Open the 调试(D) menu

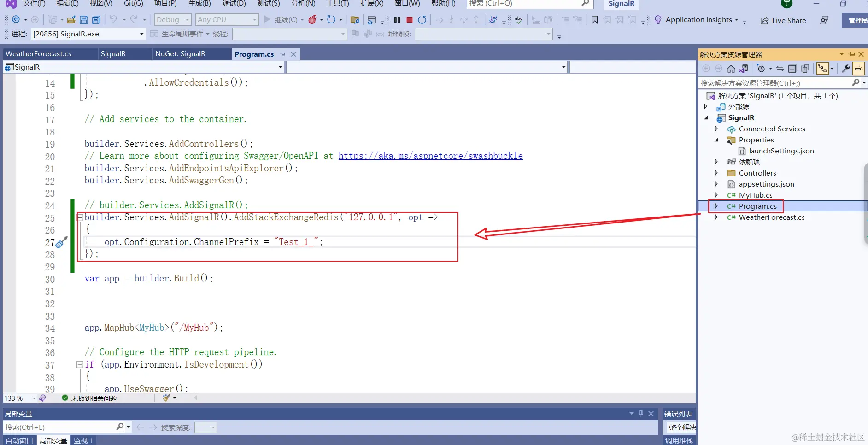coord(234,4)
